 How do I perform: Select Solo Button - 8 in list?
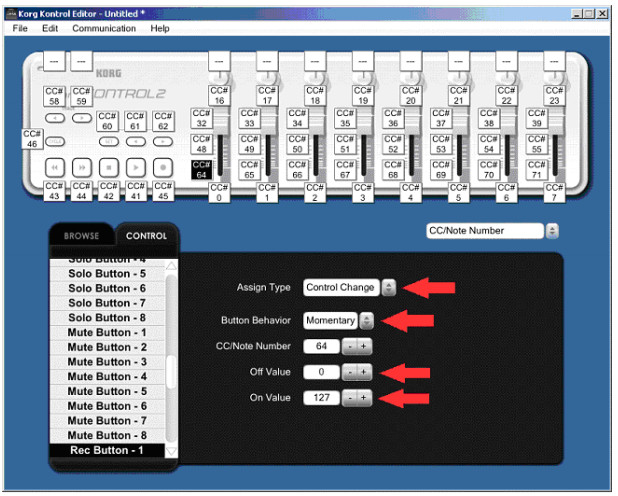coord(107,318)
